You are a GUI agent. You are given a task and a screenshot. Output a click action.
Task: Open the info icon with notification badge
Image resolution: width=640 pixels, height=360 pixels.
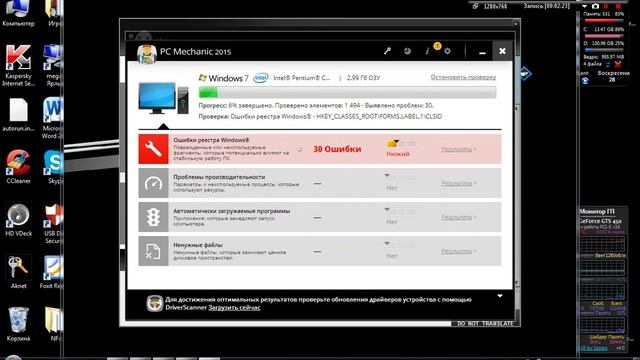tap(428, 51)
